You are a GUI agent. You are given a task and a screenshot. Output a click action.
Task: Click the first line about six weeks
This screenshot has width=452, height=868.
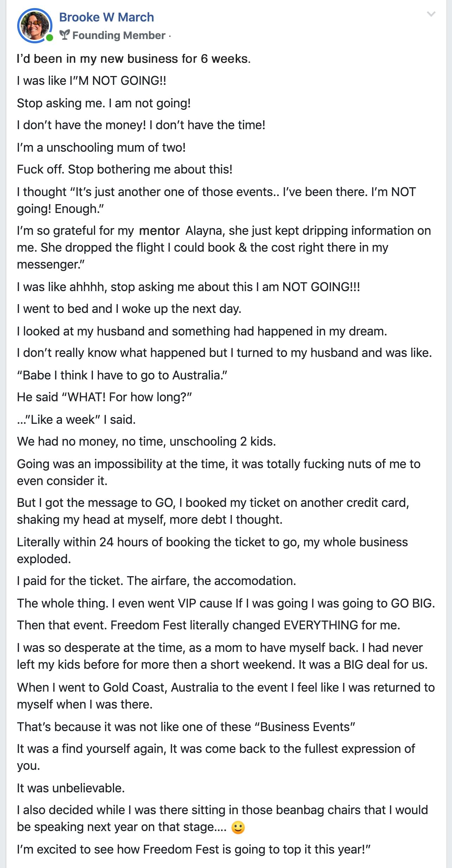134,59
